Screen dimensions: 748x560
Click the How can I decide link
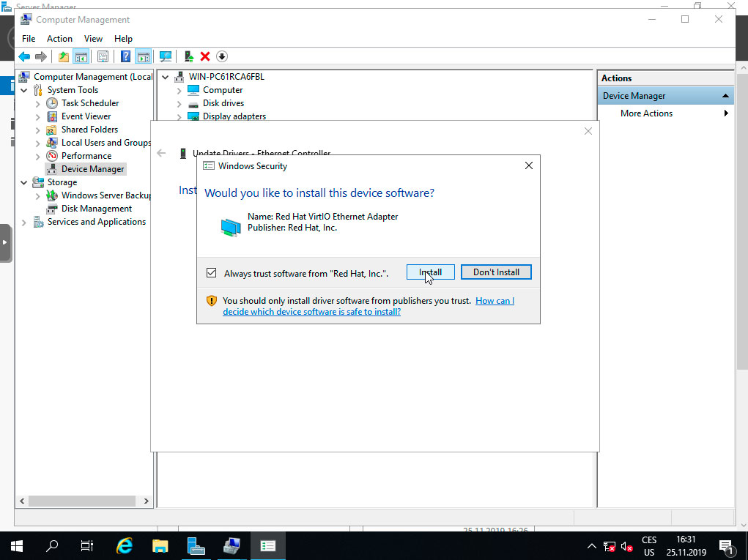[x=494, y=300]
